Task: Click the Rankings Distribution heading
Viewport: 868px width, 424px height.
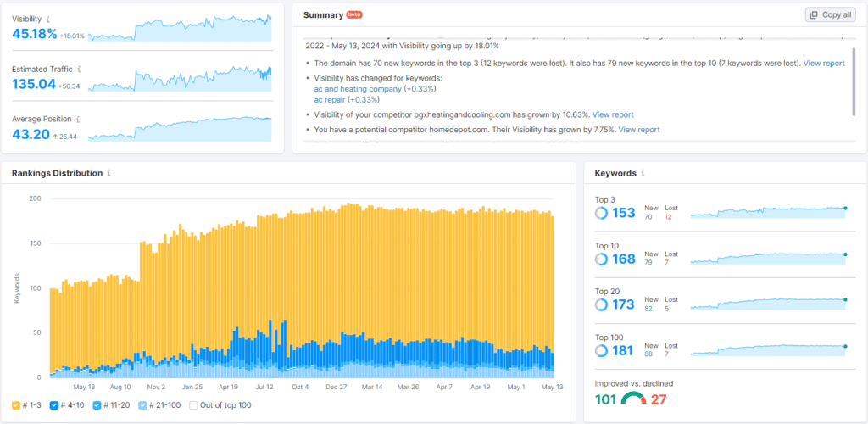Action: click(57, 173)
